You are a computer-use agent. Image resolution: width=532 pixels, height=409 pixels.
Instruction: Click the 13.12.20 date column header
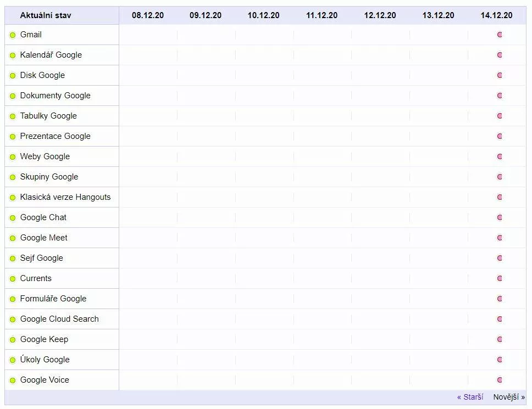click(x=438, y=15)
